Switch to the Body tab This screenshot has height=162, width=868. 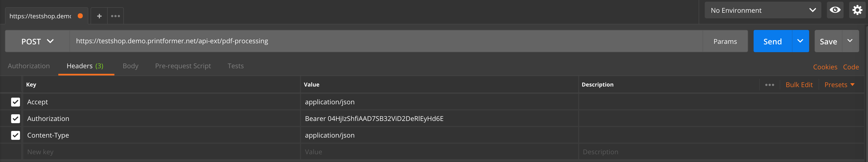(131, 66)
